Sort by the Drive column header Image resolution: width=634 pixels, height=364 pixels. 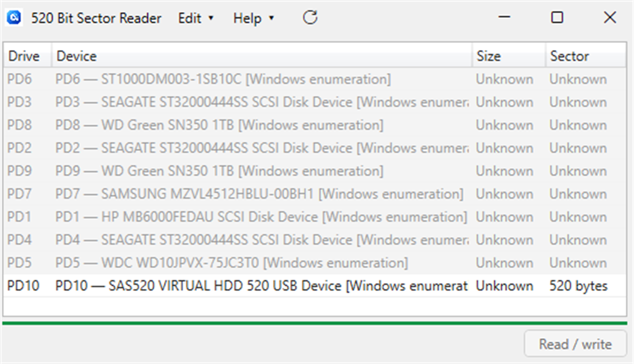(27, 56)
